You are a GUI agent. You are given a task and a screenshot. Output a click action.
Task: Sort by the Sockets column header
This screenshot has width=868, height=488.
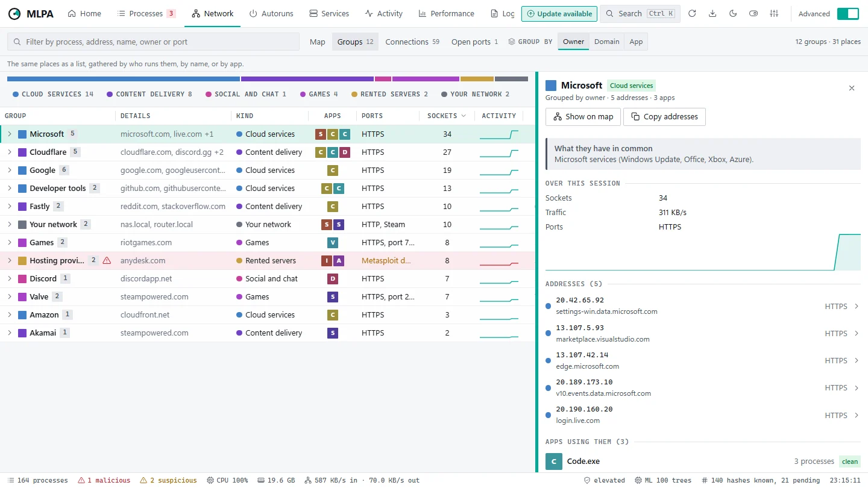pos(447,116)
